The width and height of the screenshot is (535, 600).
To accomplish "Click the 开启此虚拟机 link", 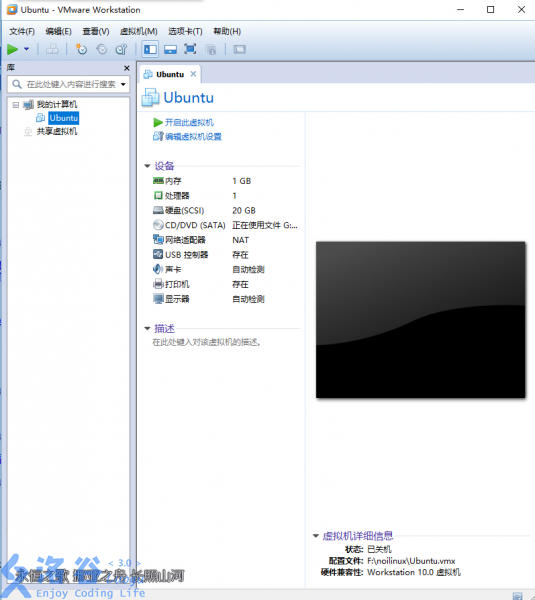I will tap(189, 122).
